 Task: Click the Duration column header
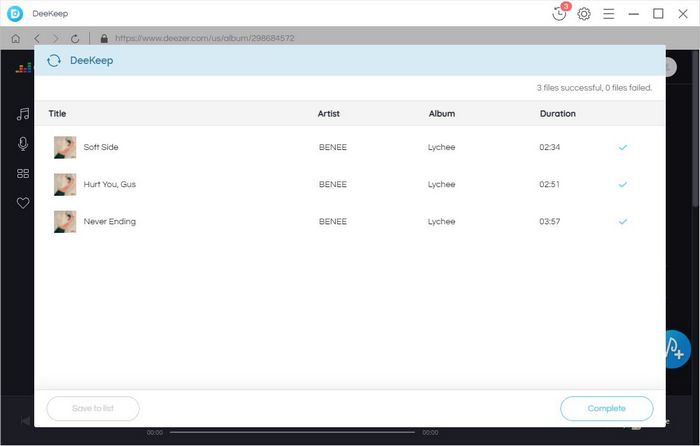(558, 113)
